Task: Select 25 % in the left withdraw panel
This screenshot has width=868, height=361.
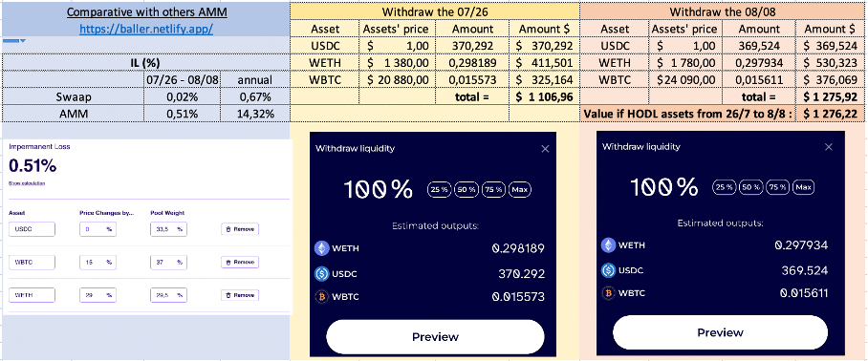Action: (439, 190)
